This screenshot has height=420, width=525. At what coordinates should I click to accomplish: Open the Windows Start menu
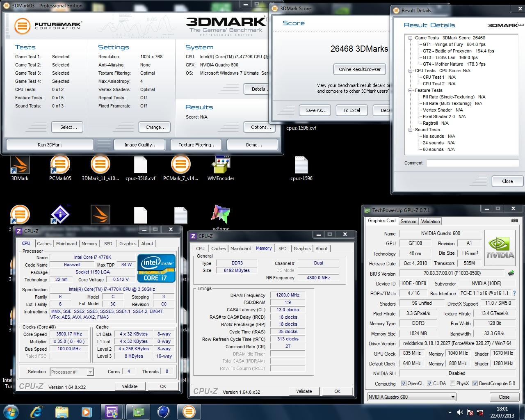coord(10,411)
